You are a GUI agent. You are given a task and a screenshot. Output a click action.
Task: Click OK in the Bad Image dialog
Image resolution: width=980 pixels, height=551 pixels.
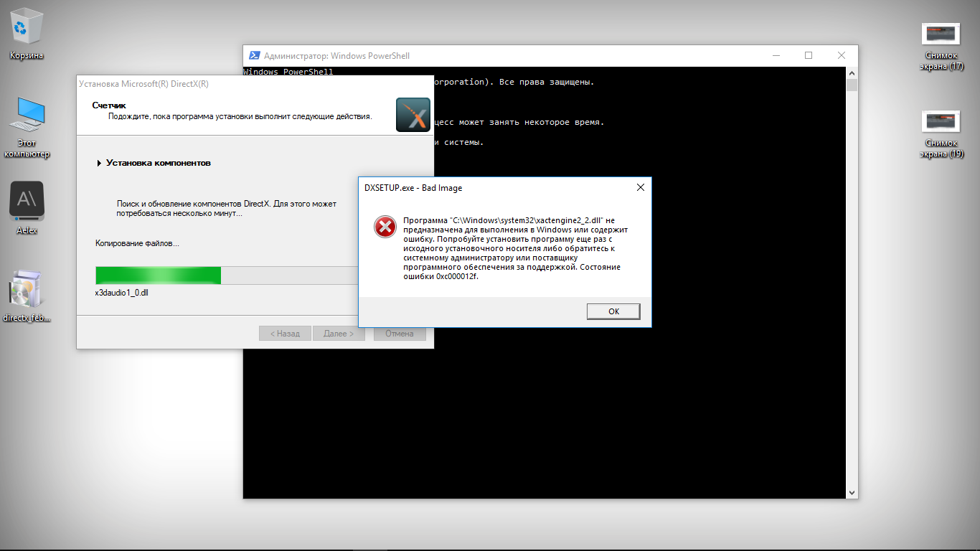(x=613, y=311)
